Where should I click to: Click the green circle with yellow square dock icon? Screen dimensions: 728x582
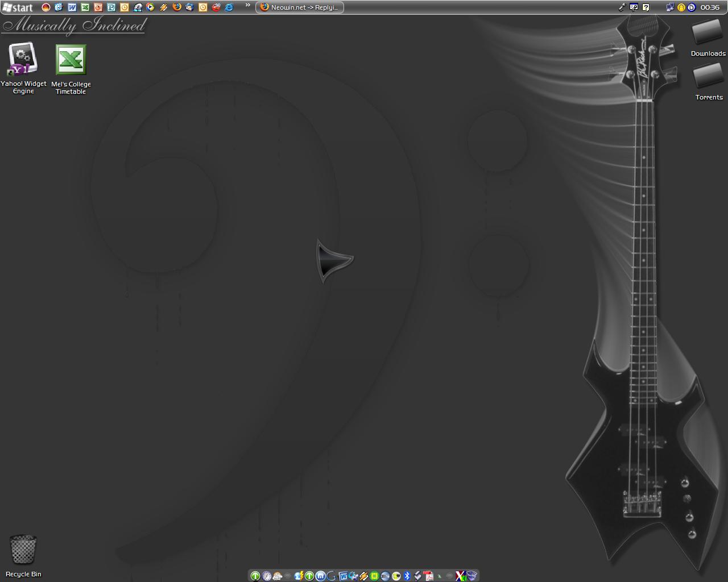375,576
